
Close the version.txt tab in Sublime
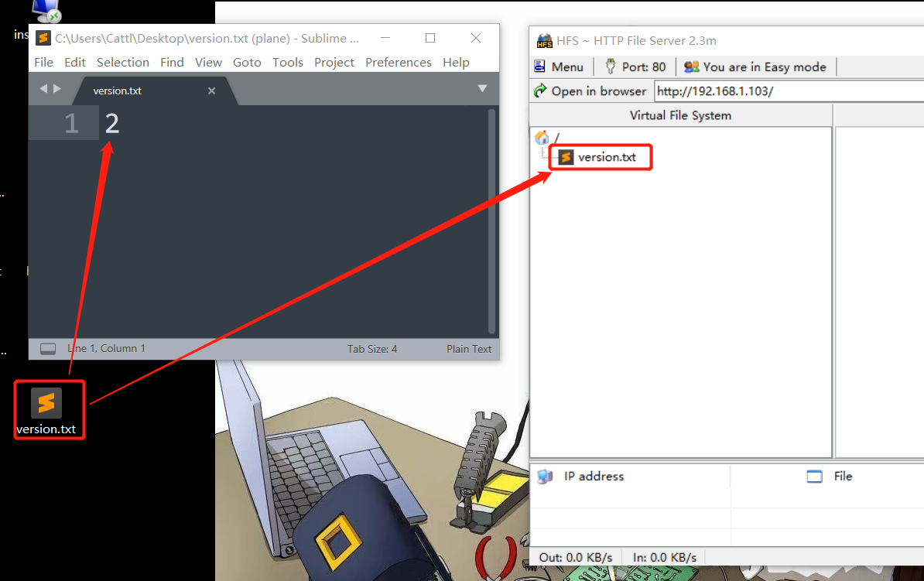pyautogui.click(x=211, y=91)
